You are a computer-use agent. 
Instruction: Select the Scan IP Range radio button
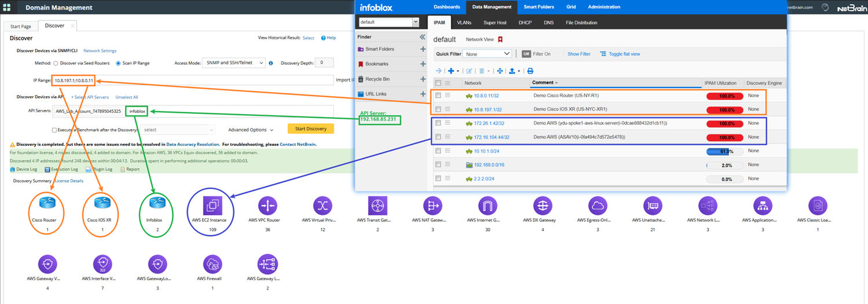point(118,63)
